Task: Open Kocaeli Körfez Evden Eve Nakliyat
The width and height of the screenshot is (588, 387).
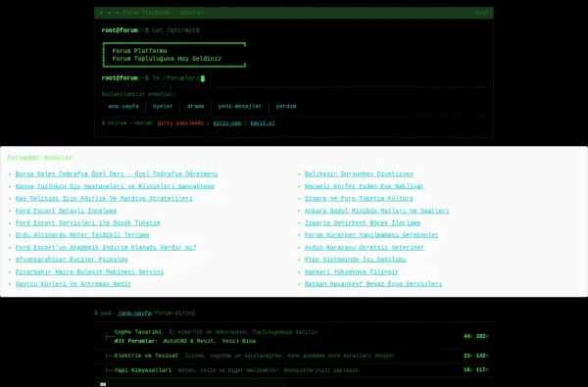Action: [x=365, y=186]
